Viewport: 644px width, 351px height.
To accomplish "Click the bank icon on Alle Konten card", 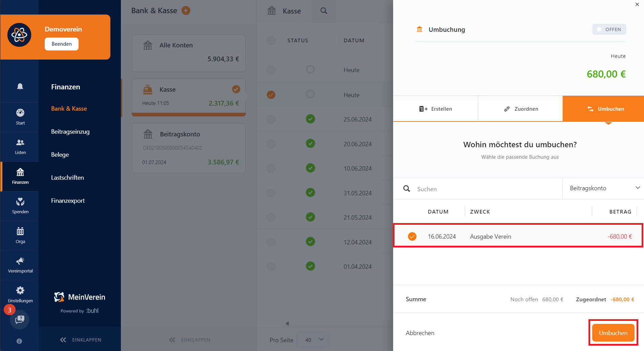I will 148,45.
